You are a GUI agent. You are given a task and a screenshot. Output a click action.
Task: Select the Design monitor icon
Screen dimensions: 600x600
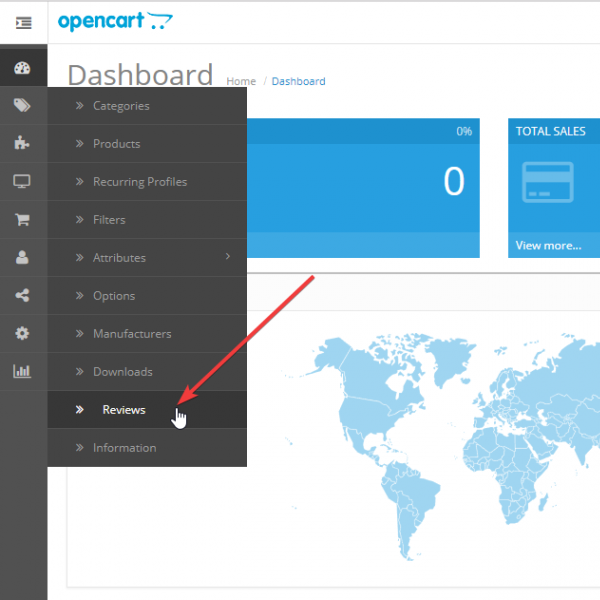pyautogui.click(x=23, y=181)
